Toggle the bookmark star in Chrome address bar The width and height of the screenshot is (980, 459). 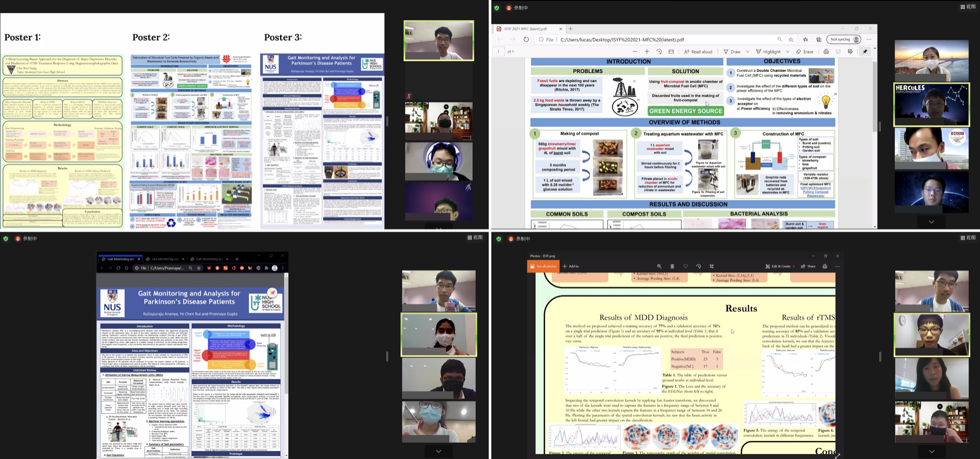pyautogui.click(x=199, y=268)
